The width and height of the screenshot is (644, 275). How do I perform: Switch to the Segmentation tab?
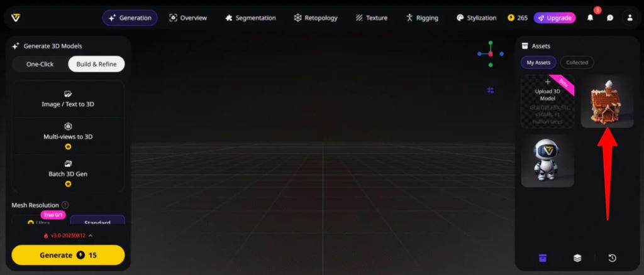(x=250, y=18)
